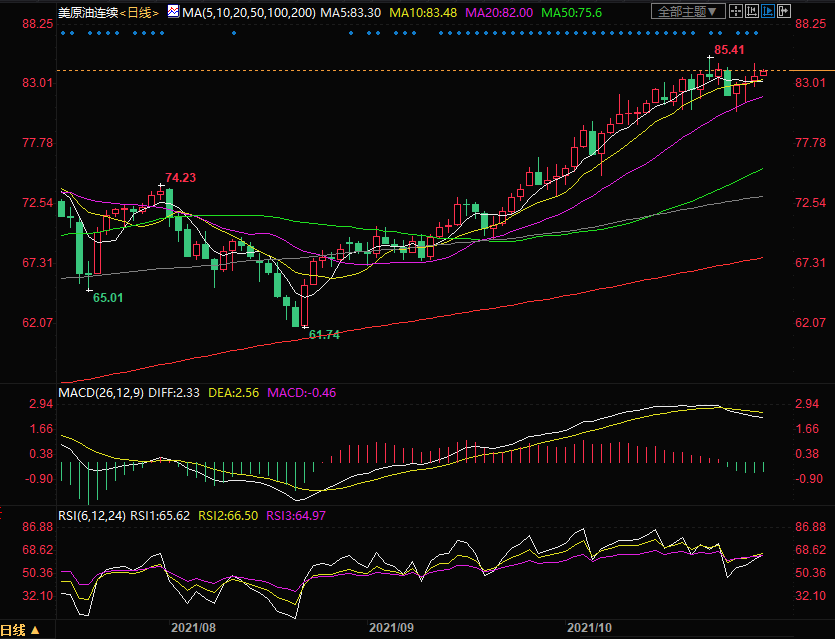The image size is (835, 639).
Task: Toggle the blue highlighted play-style chart icon
Action: click(769, 12)
